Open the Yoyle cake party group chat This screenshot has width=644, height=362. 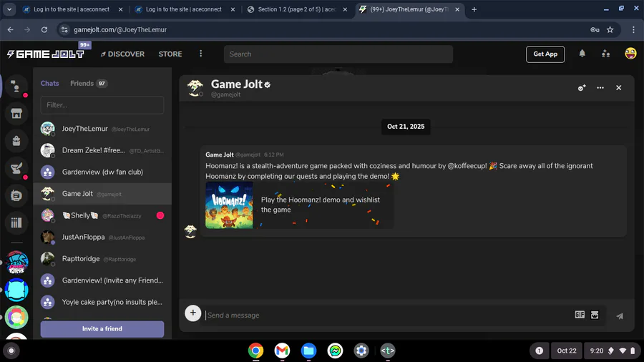(x=102, y=302)
